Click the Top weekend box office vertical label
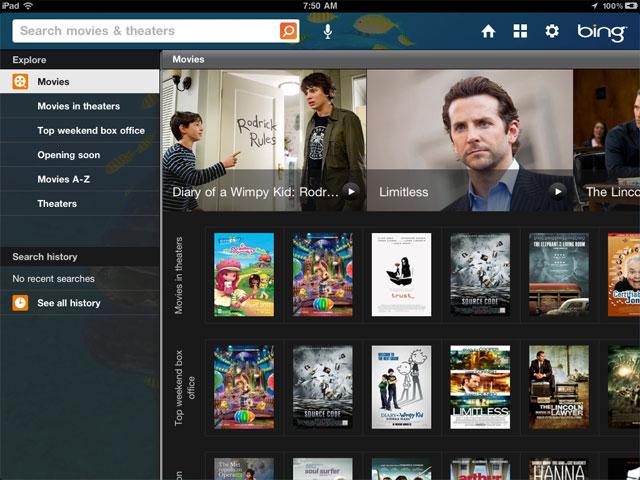The image size is (640, 480). click(184, 388)
